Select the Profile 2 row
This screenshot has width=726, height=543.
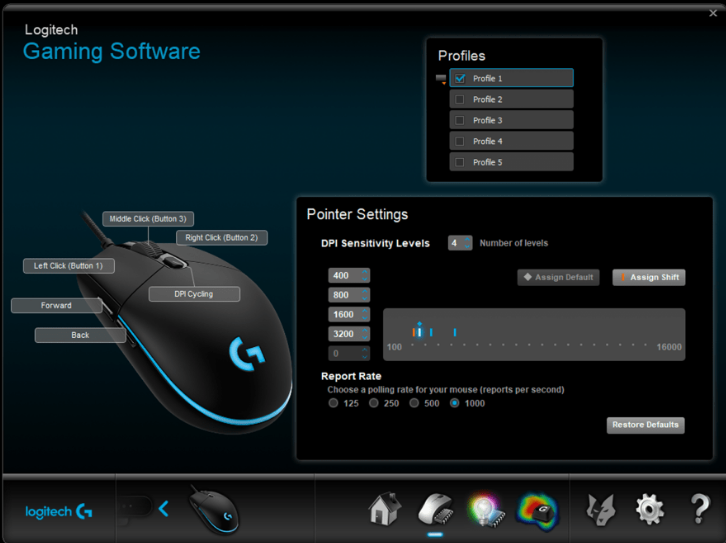511,99
